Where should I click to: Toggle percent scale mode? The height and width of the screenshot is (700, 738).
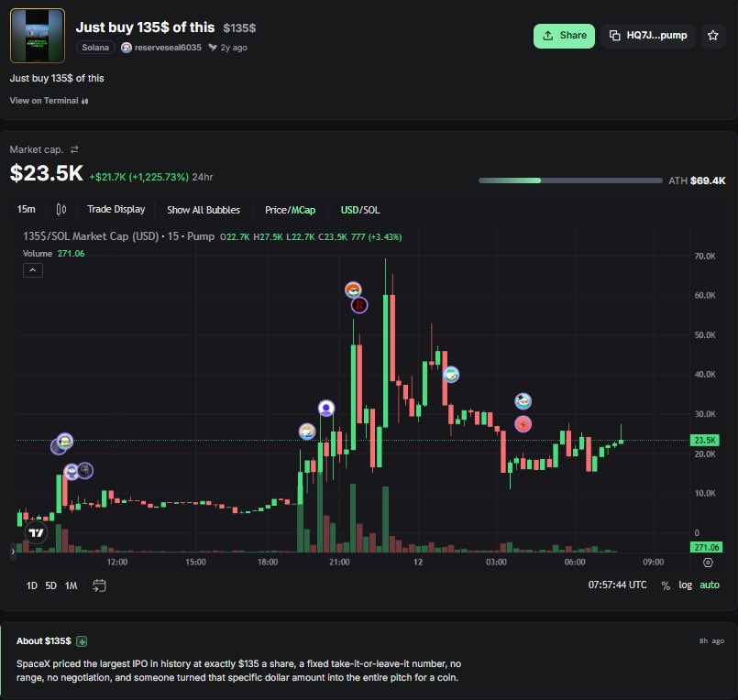point(666,585)
